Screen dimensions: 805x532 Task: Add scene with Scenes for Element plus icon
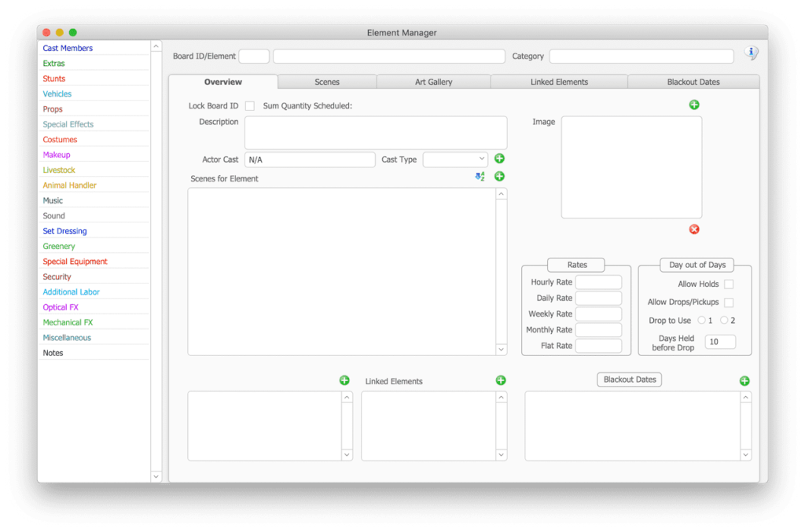pyautogui.click(x=499, y=177)
